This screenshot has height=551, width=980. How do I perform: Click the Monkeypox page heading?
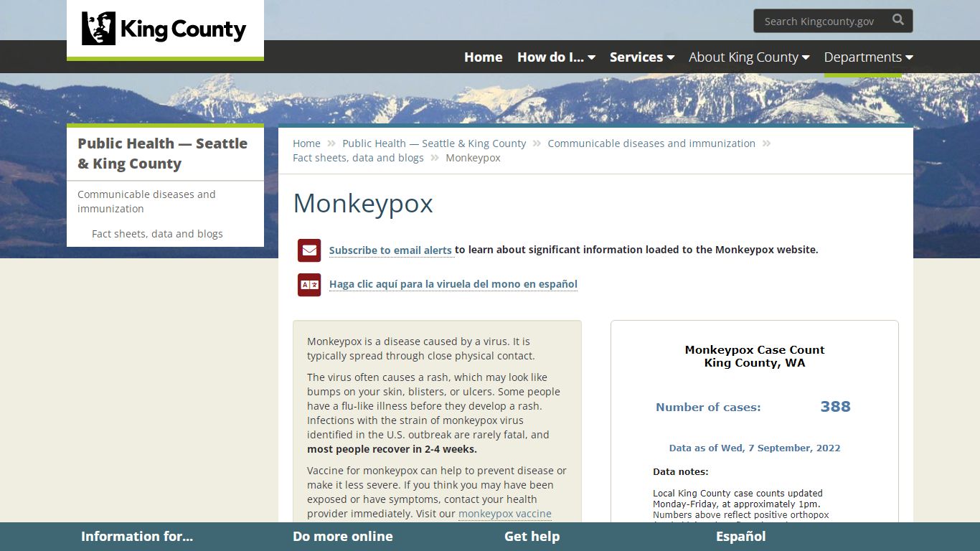click(x=363, y=204)
